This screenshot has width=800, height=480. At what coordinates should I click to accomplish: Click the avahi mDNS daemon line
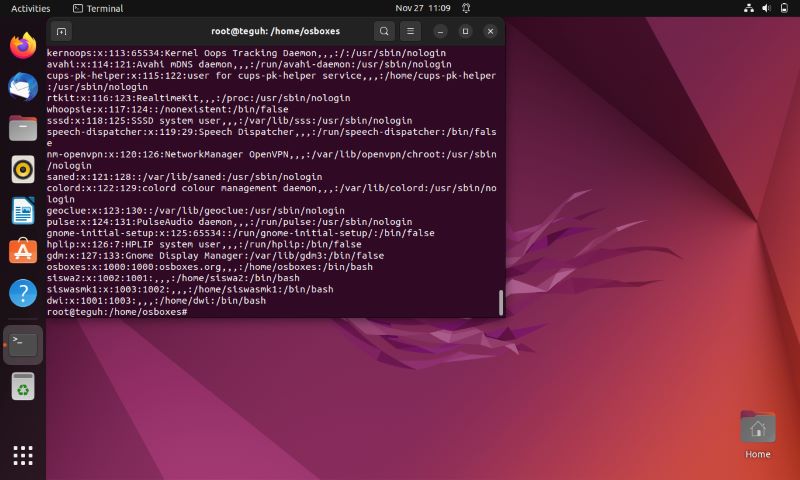pyautogui.click(x=249, y=64)
